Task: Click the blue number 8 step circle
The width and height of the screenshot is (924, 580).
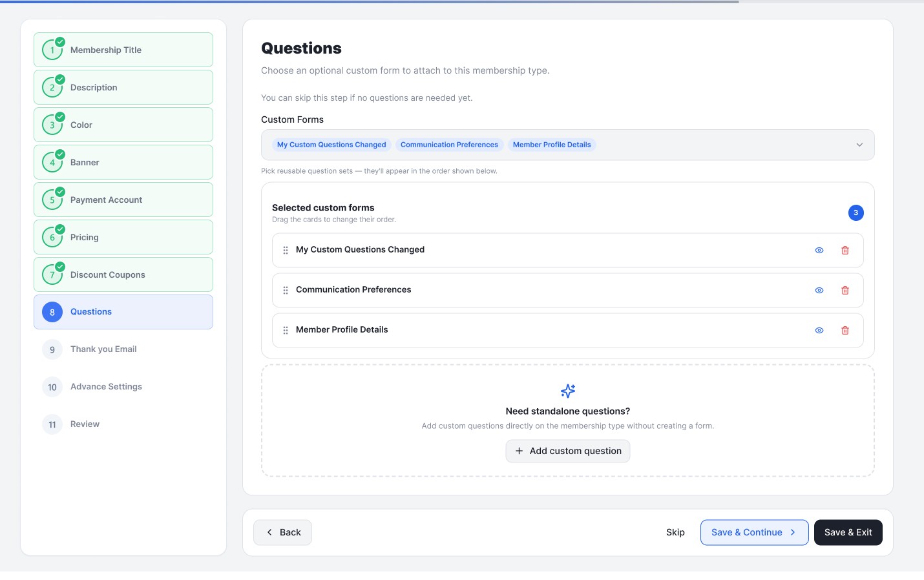Action: click(x=52, y=312)
